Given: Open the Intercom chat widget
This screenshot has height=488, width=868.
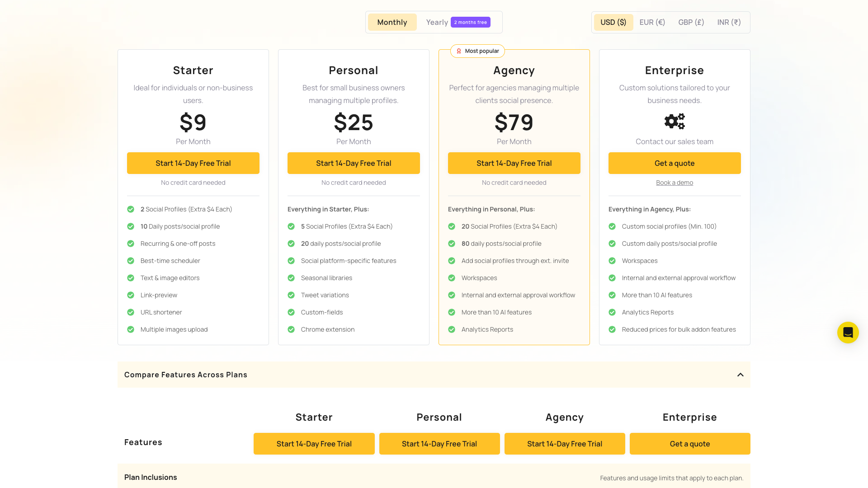Looking at the screenshot, I should point(848,332).
